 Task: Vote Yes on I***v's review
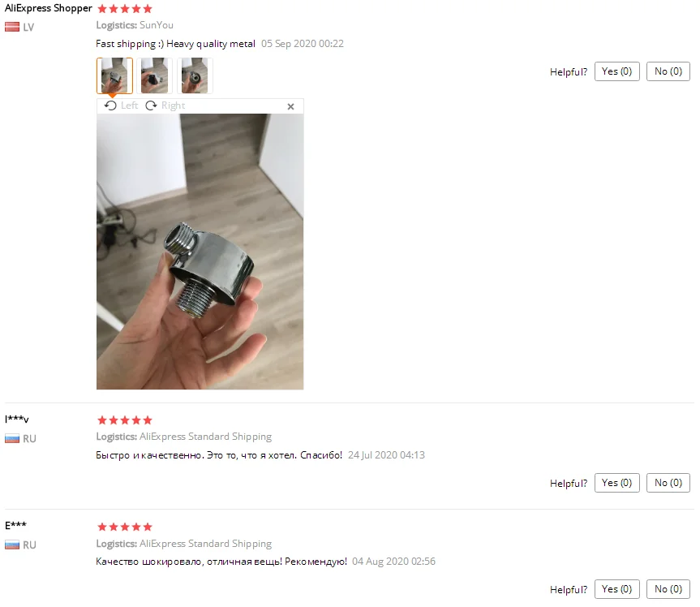[x=617, y=483]
